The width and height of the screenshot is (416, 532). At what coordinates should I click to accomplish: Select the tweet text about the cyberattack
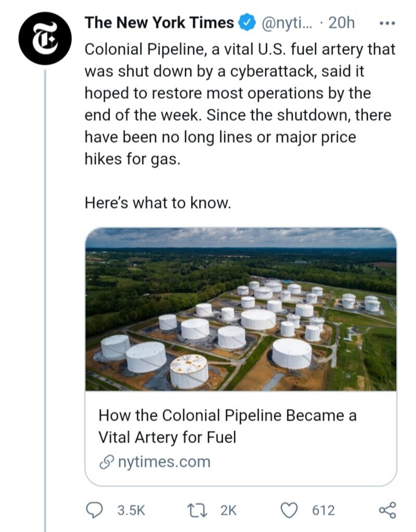coord(239,104)
